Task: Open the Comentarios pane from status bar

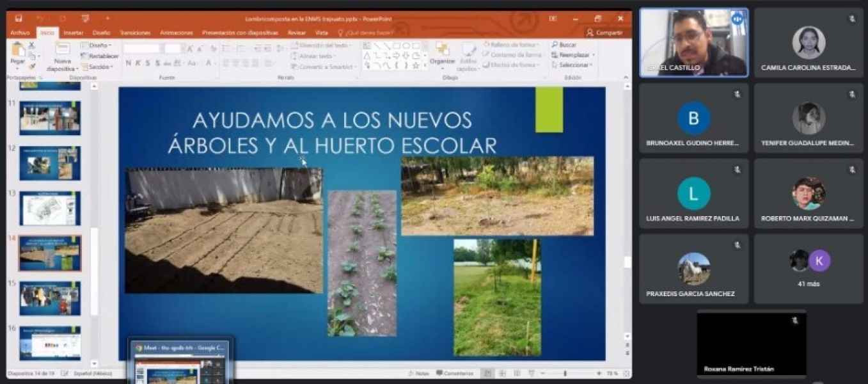Action: pos(455,373)
